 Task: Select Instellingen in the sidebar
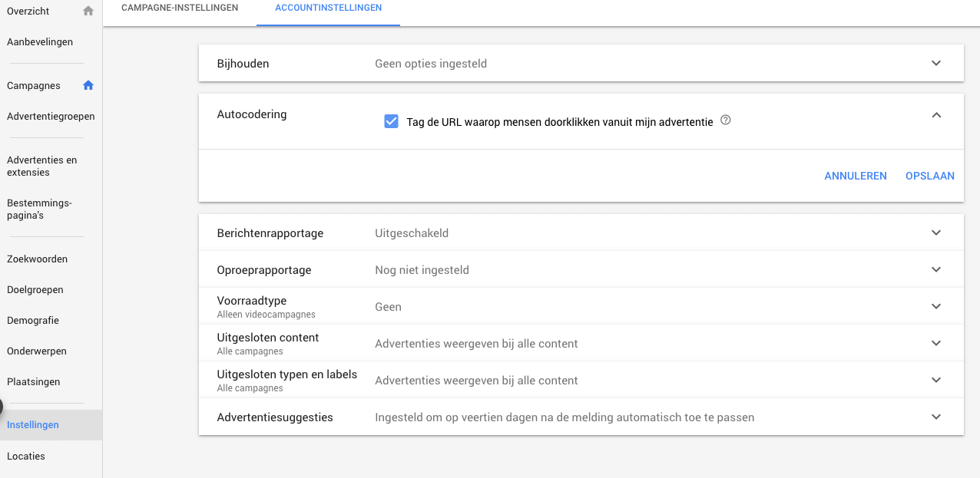[x=51, y=425]
